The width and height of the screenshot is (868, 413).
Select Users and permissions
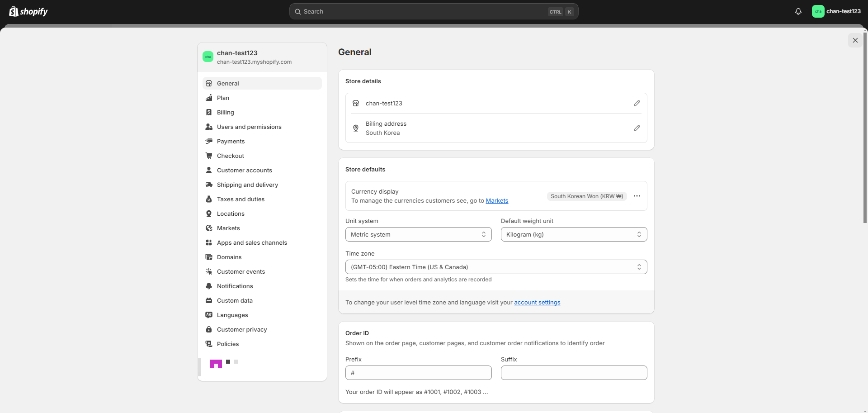pyautogui.click(x=262, y=127)
